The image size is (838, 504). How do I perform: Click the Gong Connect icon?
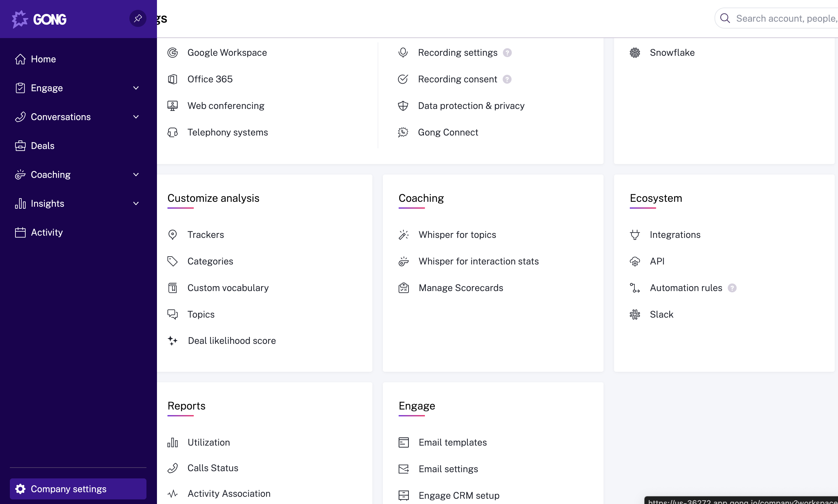(403, 133)
